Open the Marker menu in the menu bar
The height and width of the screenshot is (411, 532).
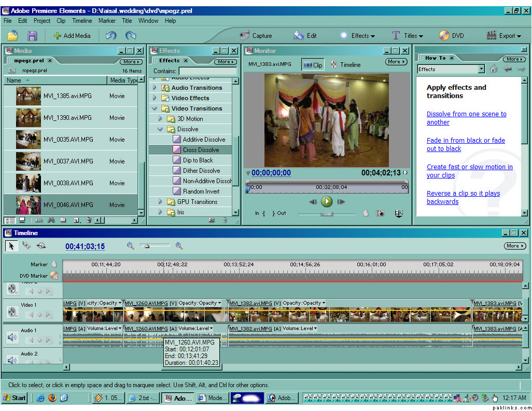(x=107, y=21)
